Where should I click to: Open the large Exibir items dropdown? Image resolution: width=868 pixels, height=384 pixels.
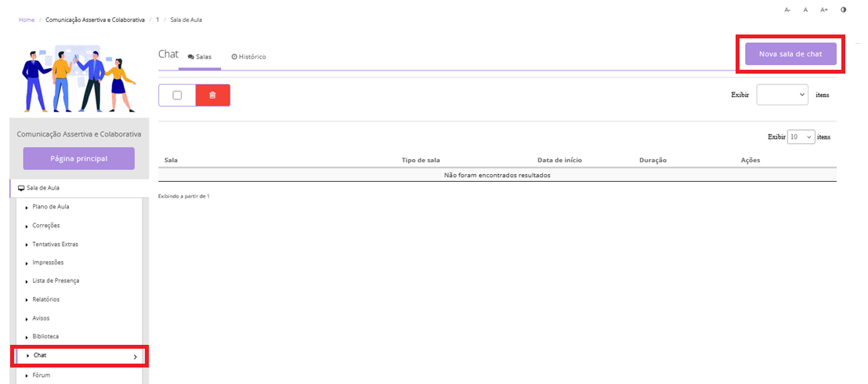(x=782, y=95)
